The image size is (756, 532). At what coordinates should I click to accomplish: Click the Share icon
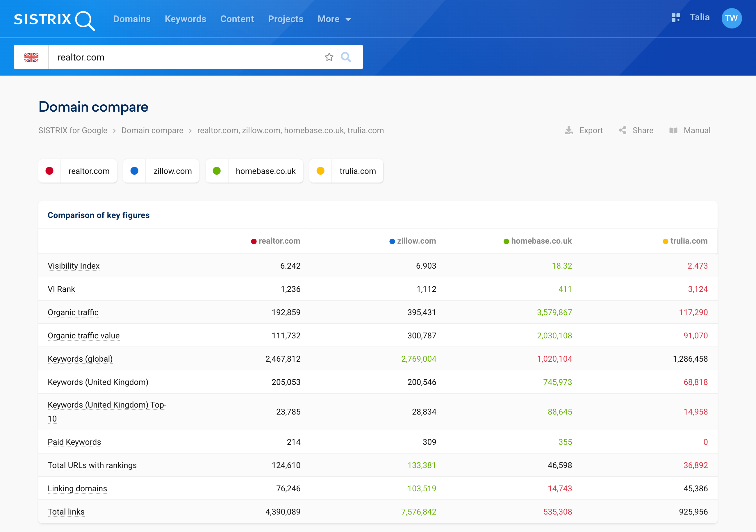622,130
